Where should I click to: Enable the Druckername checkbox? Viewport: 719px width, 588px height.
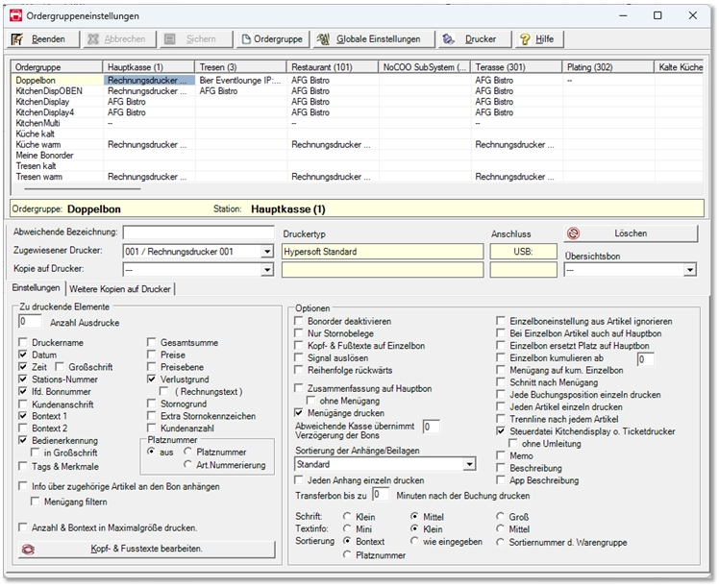pyautogui.click(x=24, y=342)
